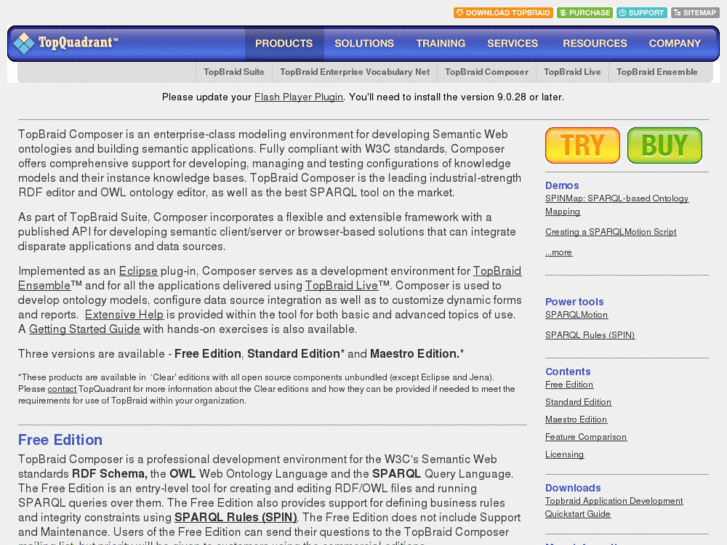Select TopBraid Live submenu item
Viewport: 727px width, 545px height.
point(572,72)
